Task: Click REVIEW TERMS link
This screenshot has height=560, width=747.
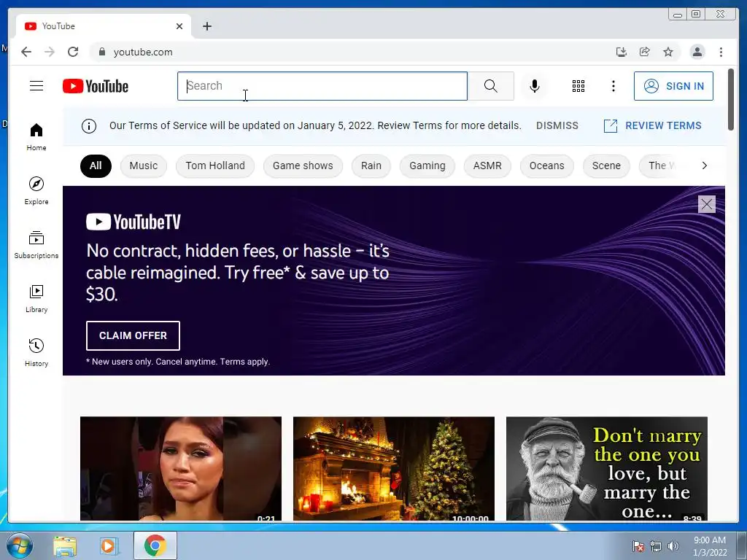Action: coord(653,125)
